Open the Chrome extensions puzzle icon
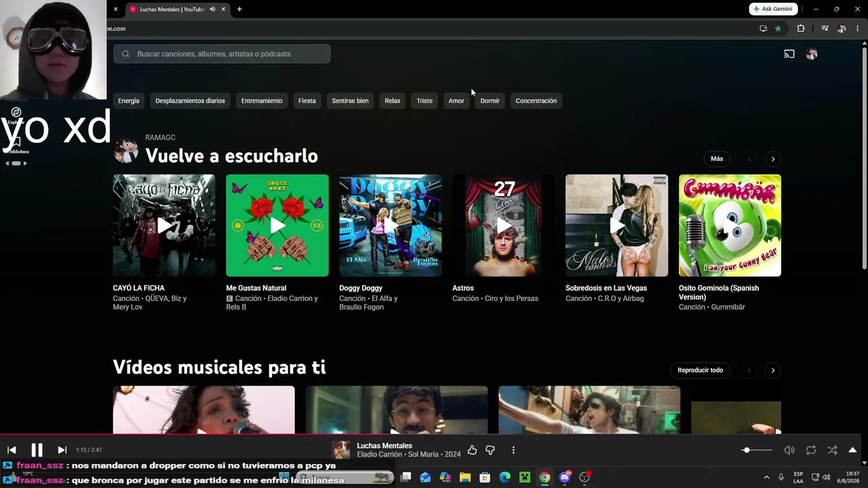The height and width of the screenshot is (488, 868). point(801,28)
